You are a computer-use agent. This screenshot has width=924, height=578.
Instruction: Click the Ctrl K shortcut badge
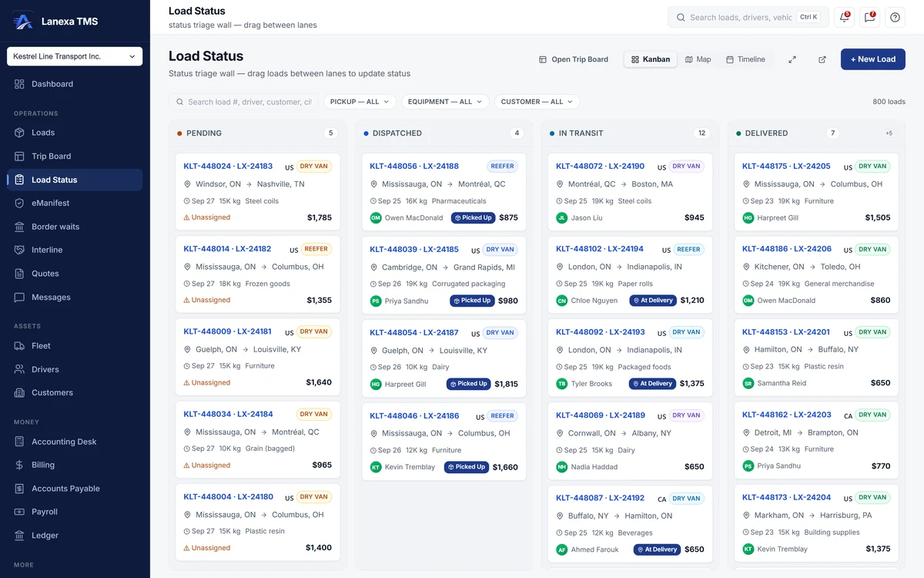808,17
